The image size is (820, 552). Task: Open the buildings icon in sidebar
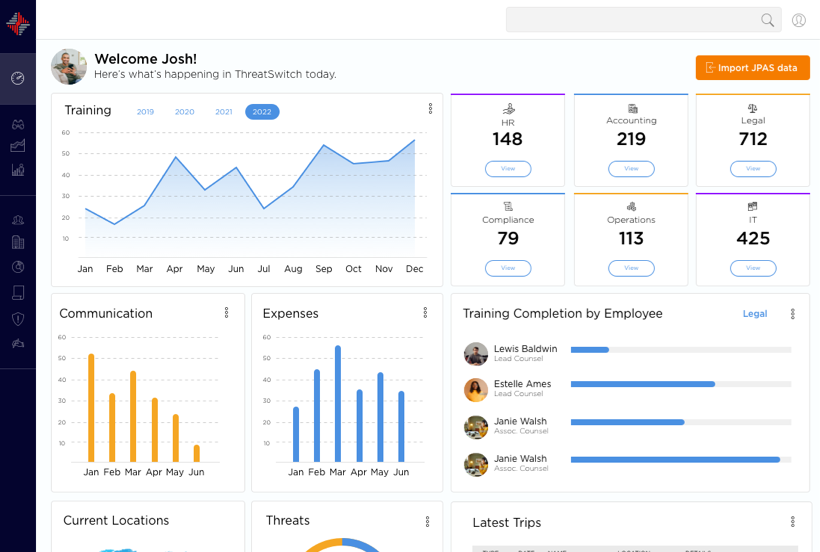pyautogui.click(x=18, y=242)
